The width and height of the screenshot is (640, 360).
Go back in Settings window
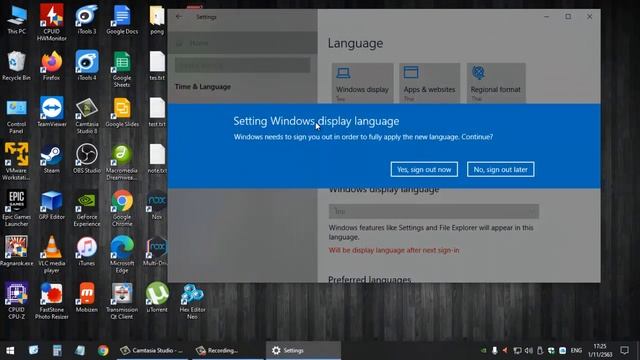pyautogui.click(x=179, y=17)
